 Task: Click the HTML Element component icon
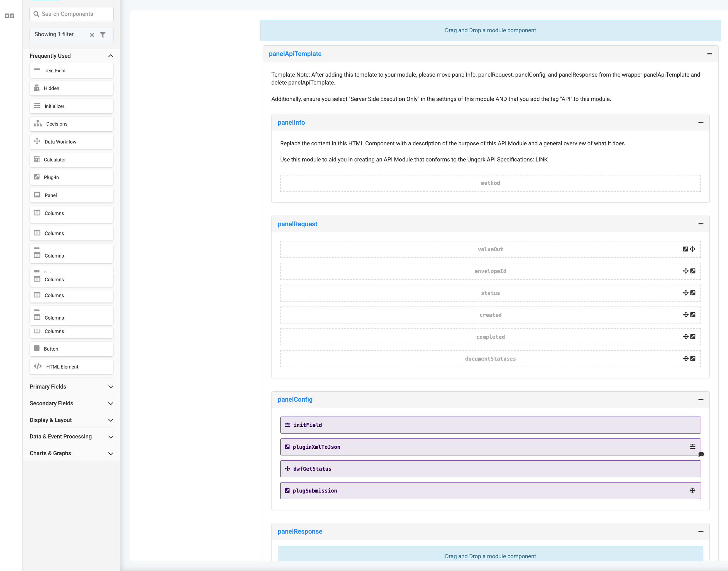point(38,366)
